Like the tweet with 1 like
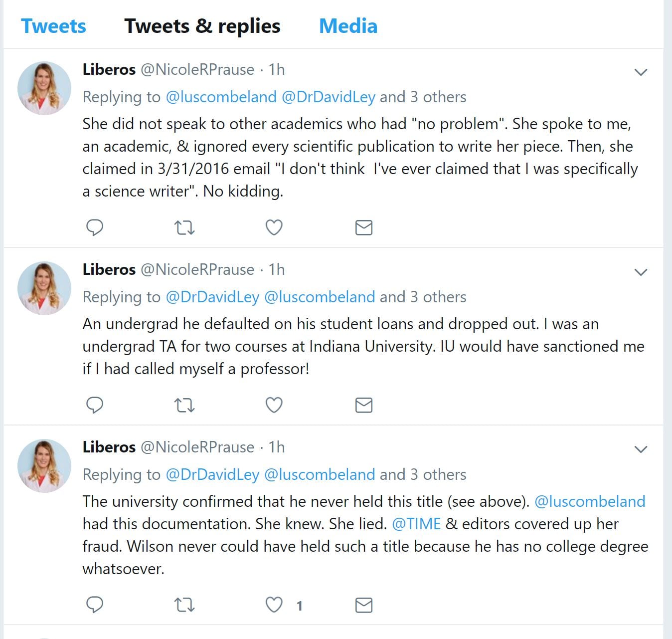672x639 pixels. click(x=274, y=605)
